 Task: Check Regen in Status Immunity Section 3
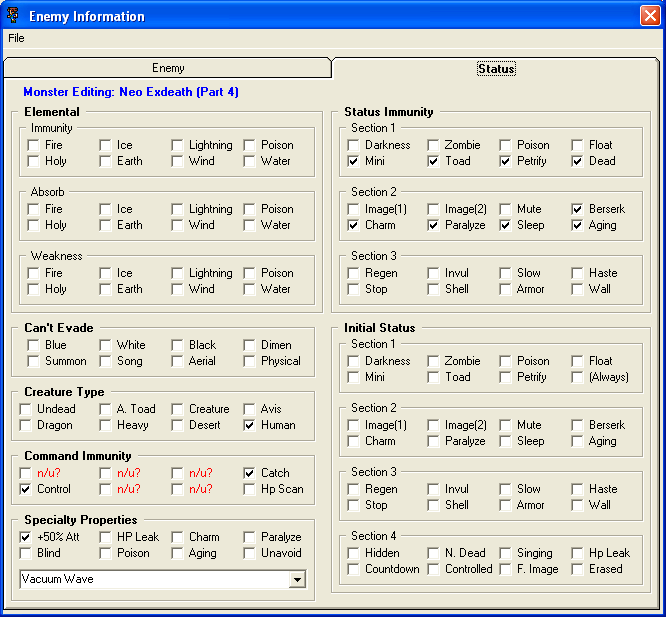[x=353, y=273]
